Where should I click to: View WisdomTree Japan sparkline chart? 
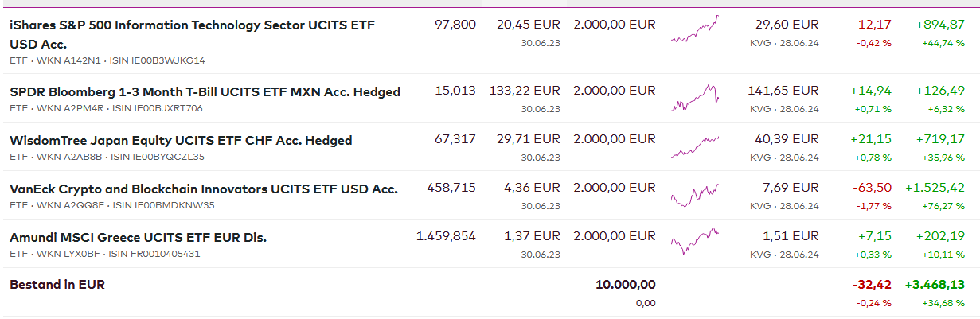(695, 146)
